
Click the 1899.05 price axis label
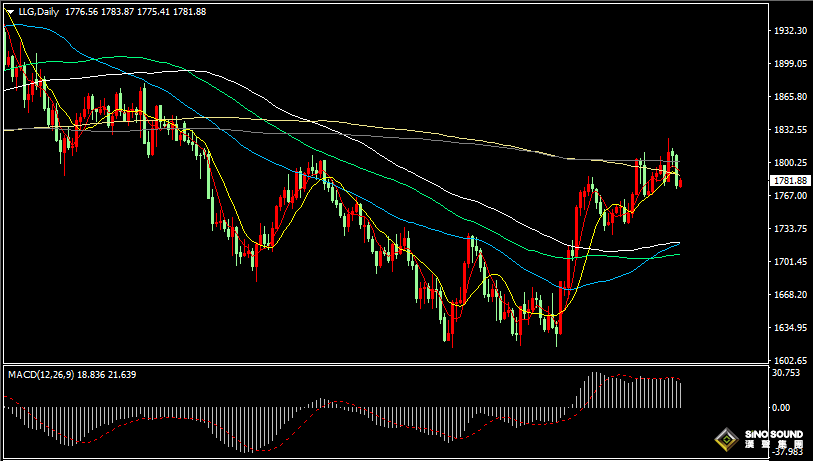[790, 64]
